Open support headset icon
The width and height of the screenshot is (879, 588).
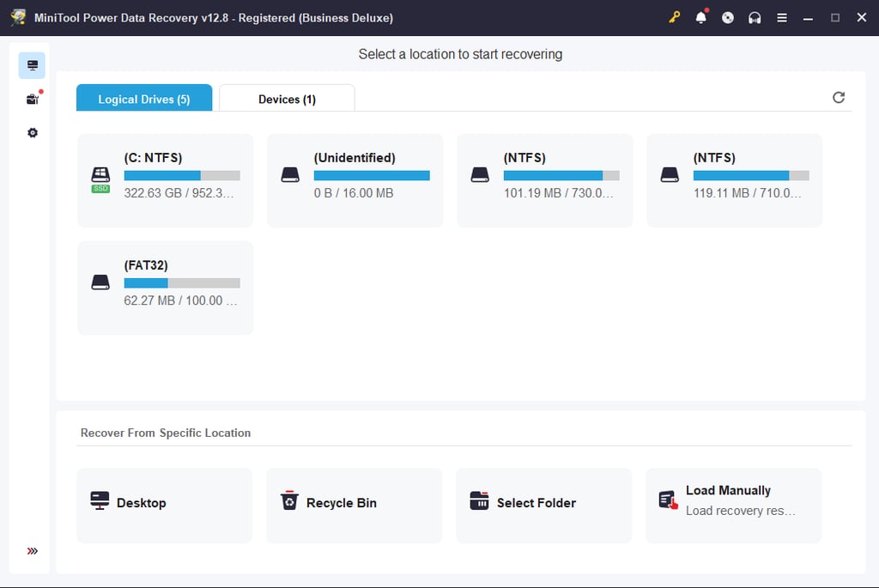tap(755, 17)
